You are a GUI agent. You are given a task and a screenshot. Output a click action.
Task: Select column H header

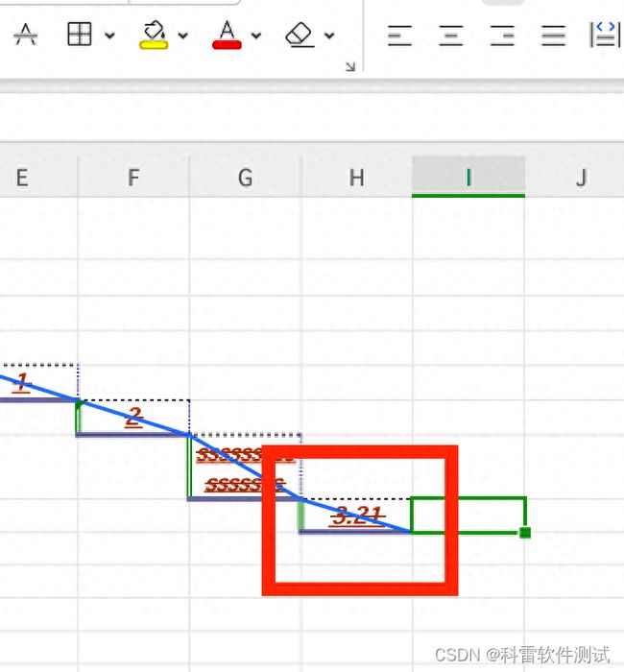pyautogui.click(x=356, y=177)
